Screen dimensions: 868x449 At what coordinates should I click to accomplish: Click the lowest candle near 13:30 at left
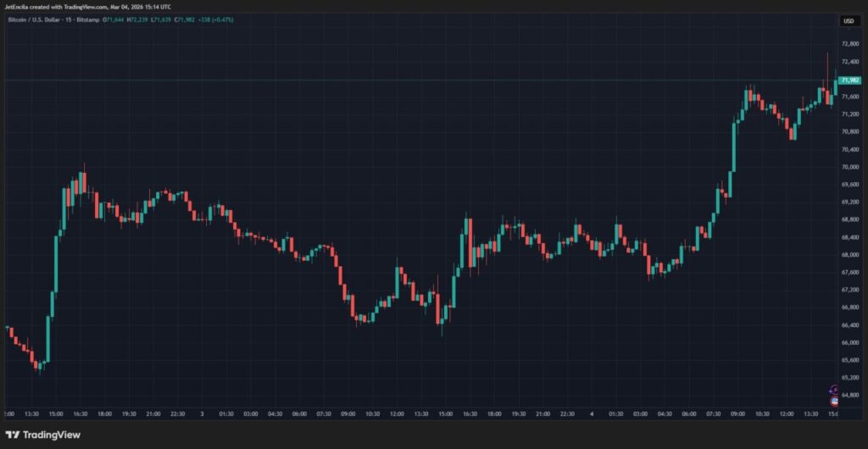pyautogui.click(x=38, y=366)
